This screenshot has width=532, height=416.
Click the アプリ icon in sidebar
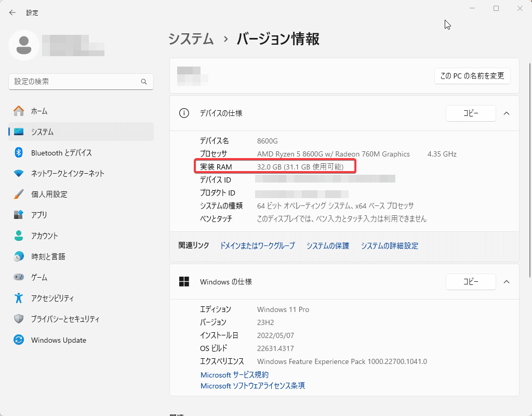point(19,215)
